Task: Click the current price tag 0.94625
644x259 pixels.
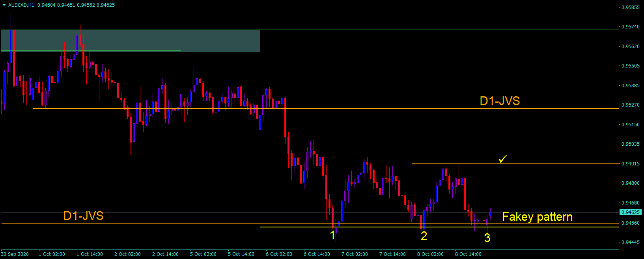Action: click(631, 212)
